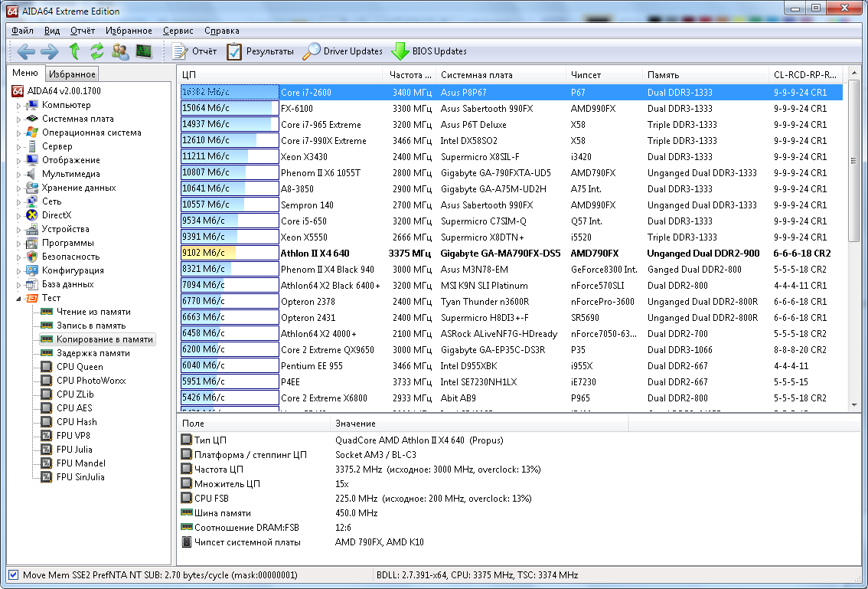Switch to the Избранное sidebar tab

click(72, 74)
